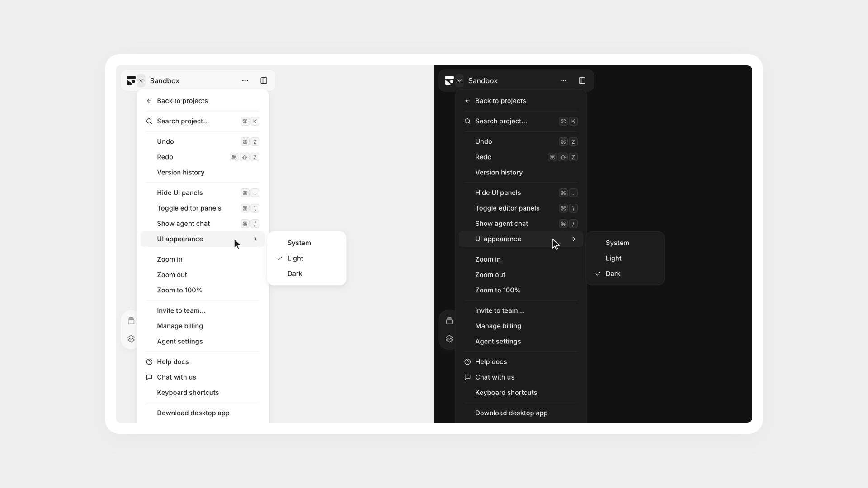Click the app logo in the dark panel
The image size is (868, 488).
point(449,80)
